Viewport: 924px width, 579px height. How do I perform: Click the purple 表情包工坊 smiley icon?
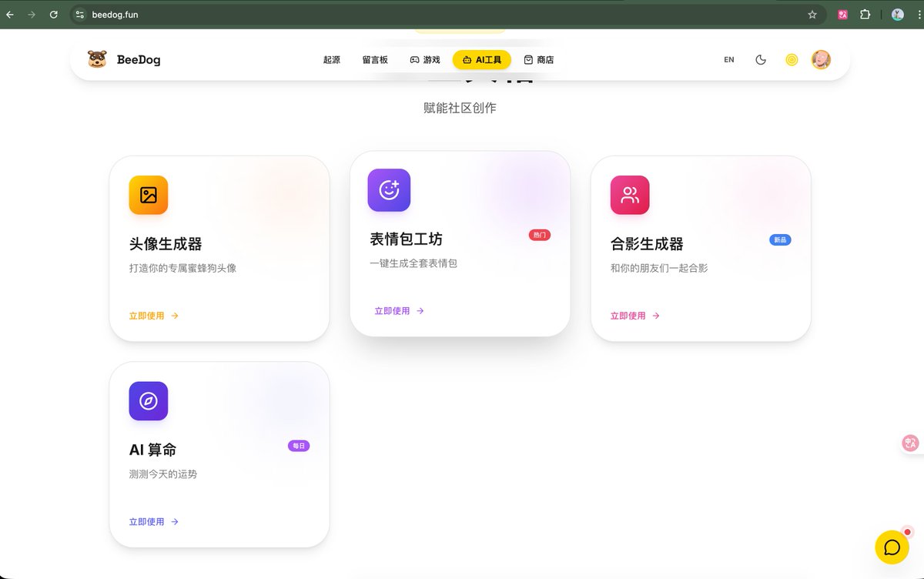[389, 190]
